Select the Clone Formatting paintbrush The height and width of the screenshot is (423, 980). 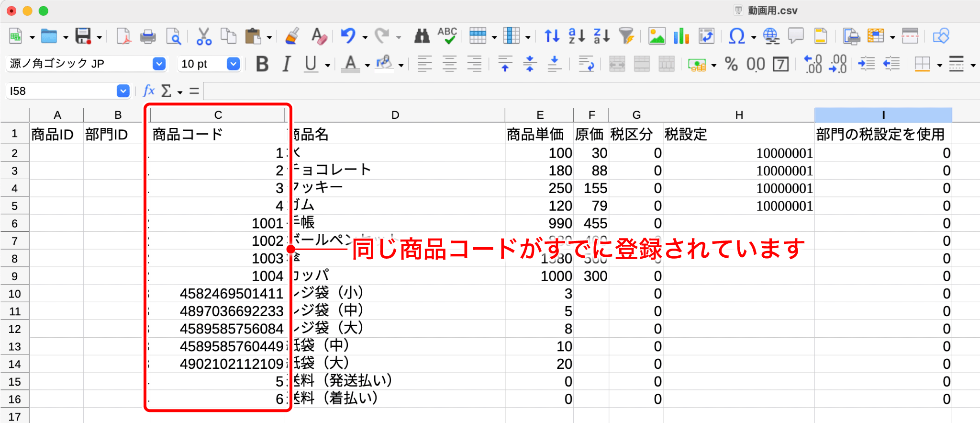[x=292, y=36]
